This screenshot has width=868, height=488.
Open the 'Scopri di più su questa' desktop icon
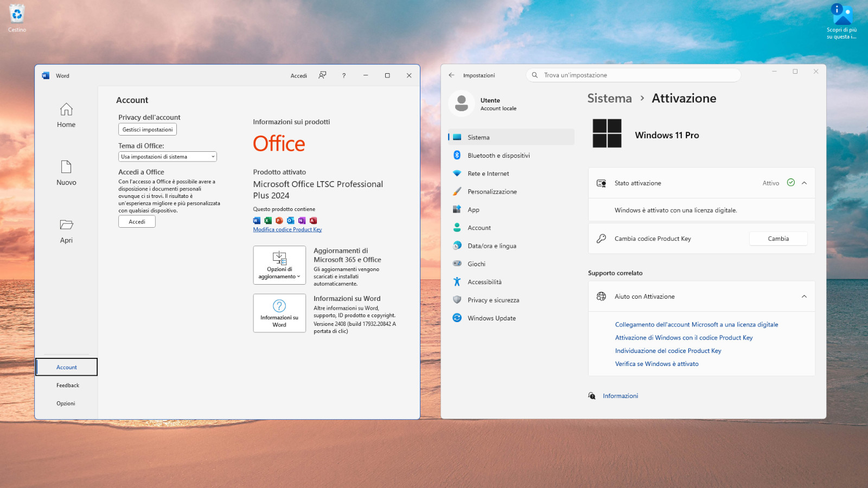coord(841,22)
